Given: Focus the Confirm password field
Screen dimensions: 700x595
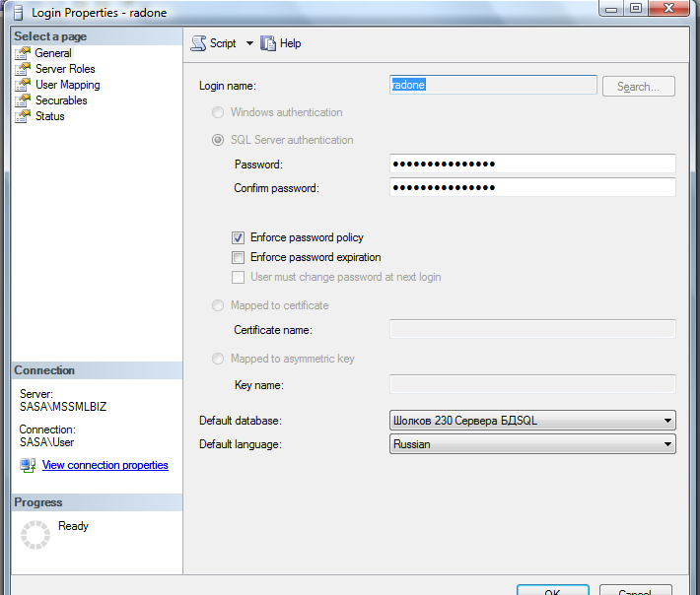Looking at the screenshot, I should (532, 187).
